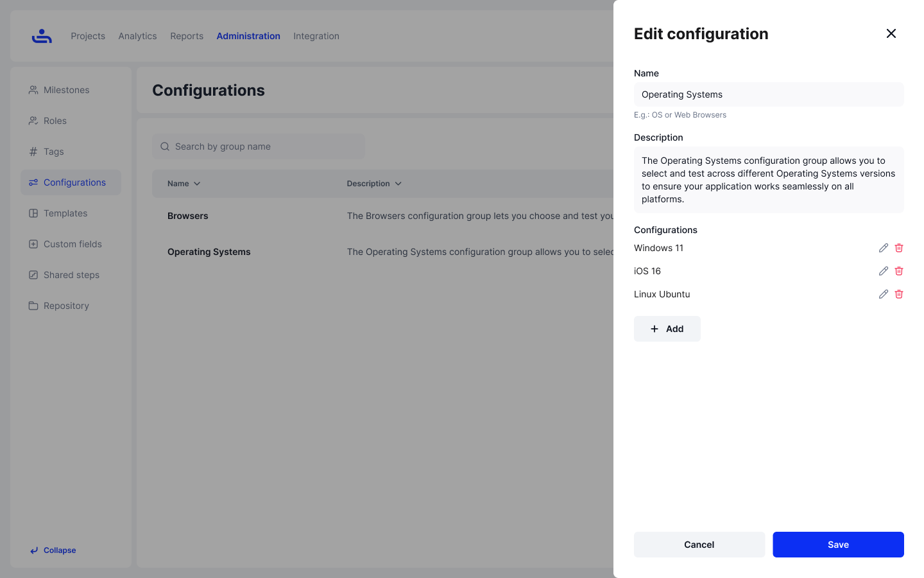Click into the Name input field
924x578 pixels.
[x=769, y=94]
